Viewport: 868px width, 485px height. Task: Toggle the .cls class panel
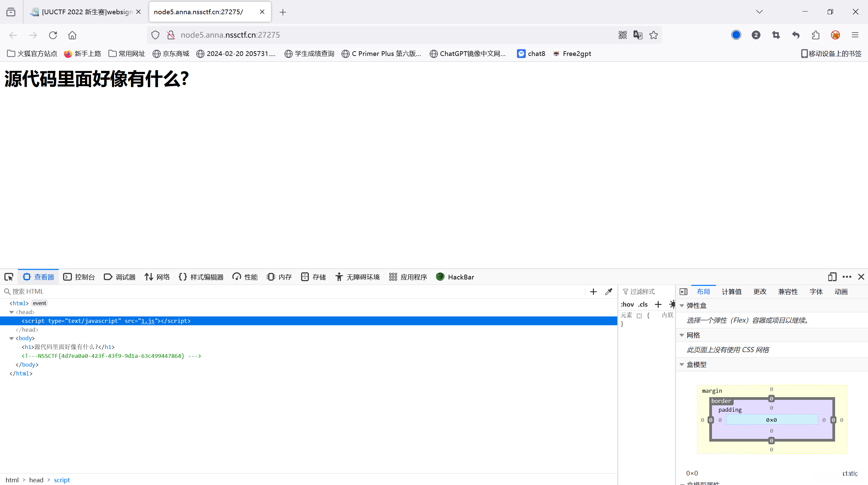tap(643, 305)
